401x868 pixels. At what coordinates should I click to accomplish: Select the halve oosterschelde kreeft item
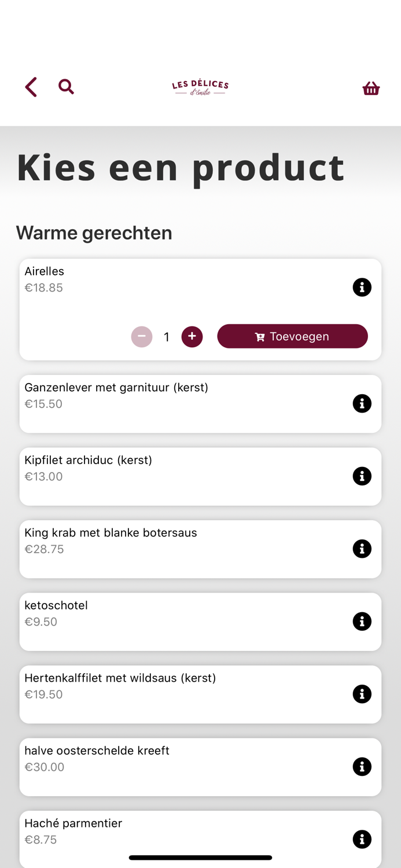click(x=174, y=767)
